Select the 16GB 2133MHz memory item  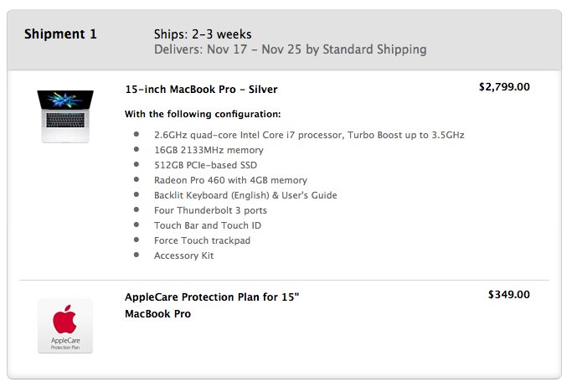pos(209,150)
